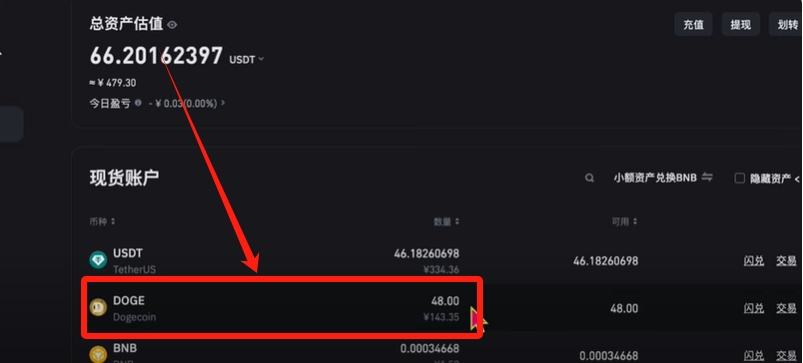Click the convert small assets to BNB icon
The width and height of the screenshot is (803, 363).
(707, 178)
